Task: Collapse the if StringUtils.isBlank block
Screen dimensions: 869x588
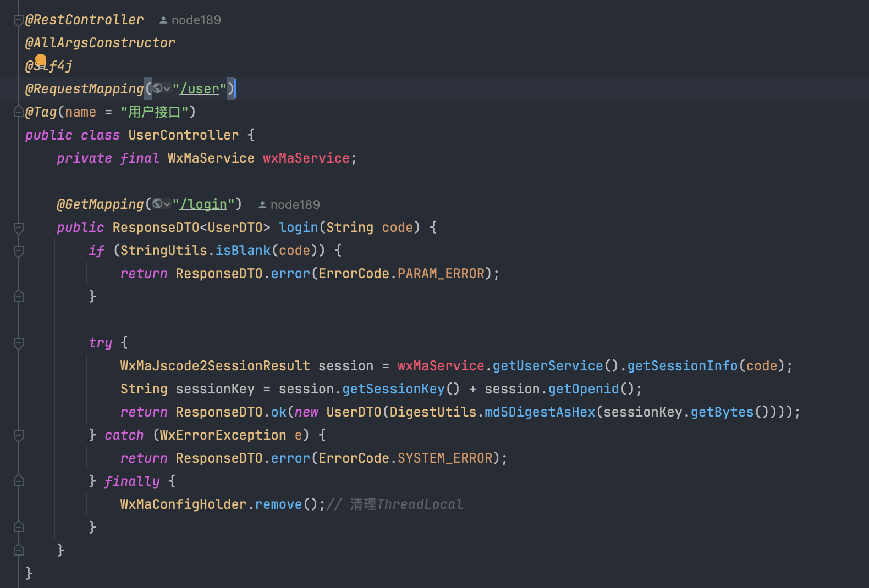Action: [x=18, y=251]
